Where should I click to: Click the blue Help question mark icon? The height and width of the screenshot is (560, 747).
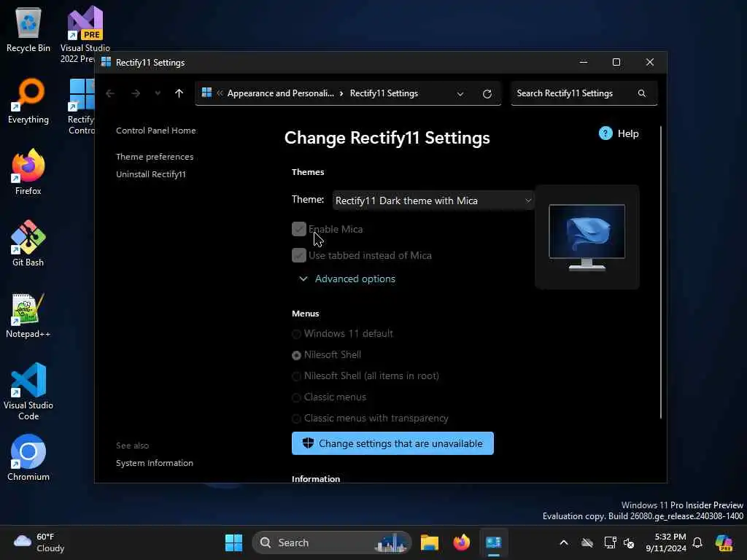coord(605,133)
